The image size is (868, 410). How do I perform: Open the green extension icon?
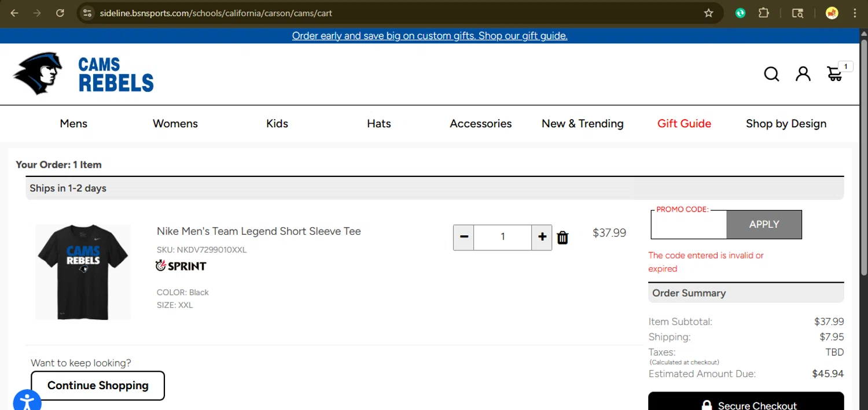tap(740, 13)
